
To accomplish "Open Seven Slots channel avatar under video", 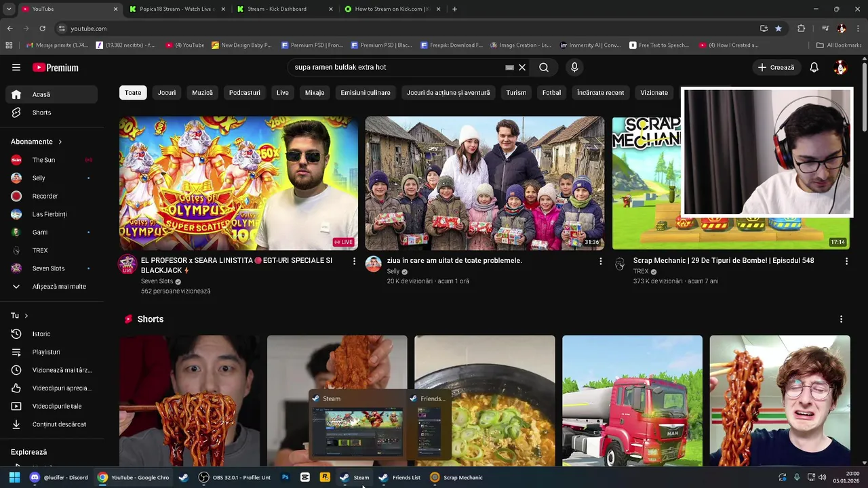I will coord(127,264).
